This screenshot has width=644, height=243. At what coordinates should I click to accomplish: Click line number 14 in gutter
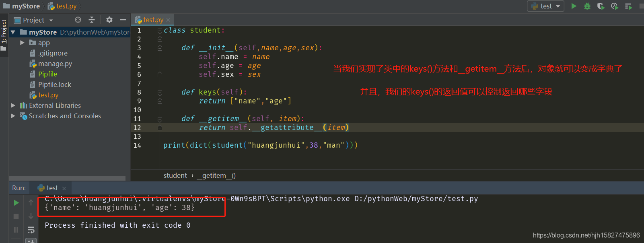click(137, 145)
